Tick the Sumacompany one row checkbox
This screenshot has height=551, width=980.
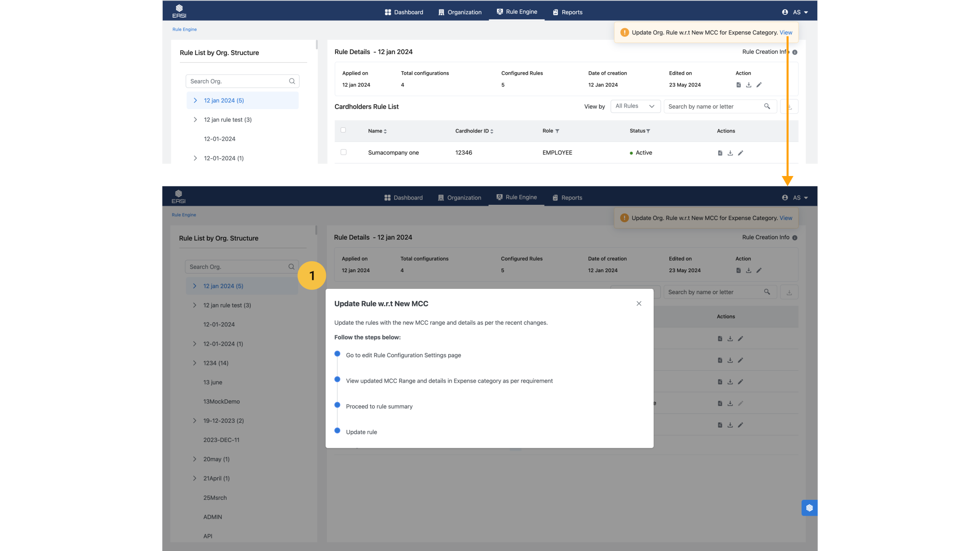tap(343, 152)
